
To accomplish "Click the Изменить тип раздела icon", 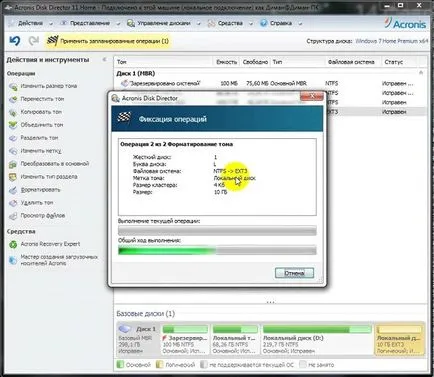I will (13, 177).
